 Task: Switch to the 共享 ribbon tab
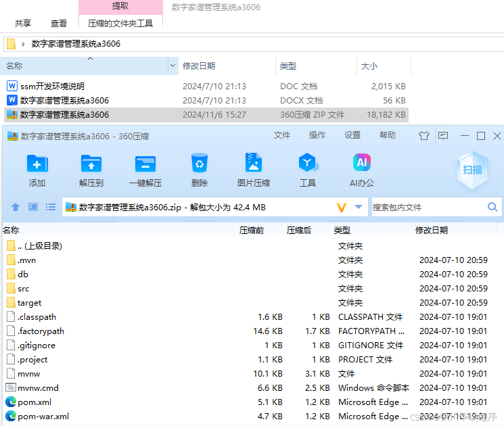(x=23, y=24)
